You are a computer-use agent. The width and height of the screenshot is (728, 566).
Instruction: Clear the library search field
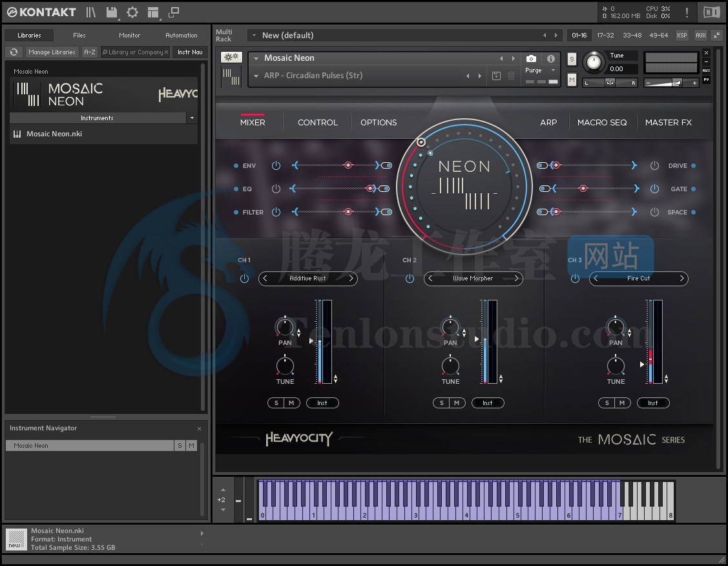coord(166,52)
